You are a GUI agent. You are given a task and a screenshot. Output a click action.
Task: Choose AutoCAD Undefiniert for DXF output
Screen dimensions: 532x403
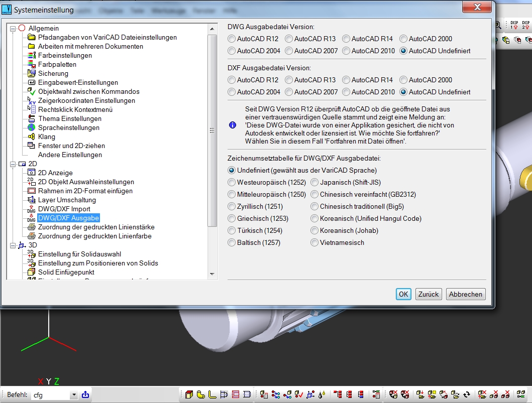[435, 92]
